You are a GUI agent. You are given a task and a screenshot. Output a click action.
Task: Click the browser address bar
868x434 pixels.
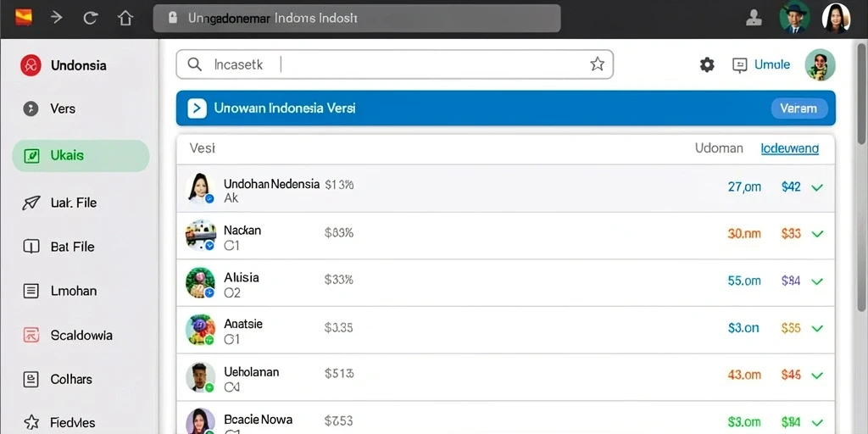coord(357,19)
